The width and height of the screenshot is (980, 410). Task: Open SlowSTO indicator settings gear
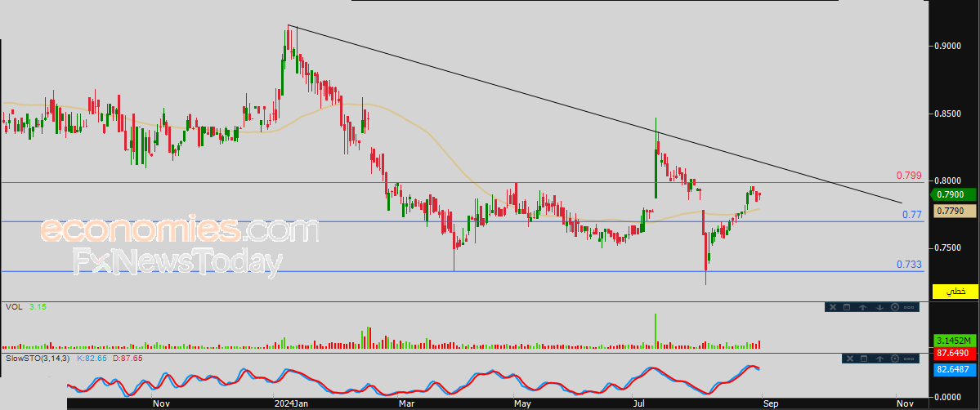tap(894, 358)
